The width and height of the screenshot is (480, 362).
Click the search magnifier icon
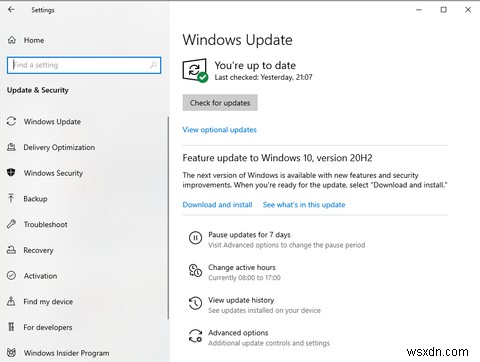[x=153, y=65]
